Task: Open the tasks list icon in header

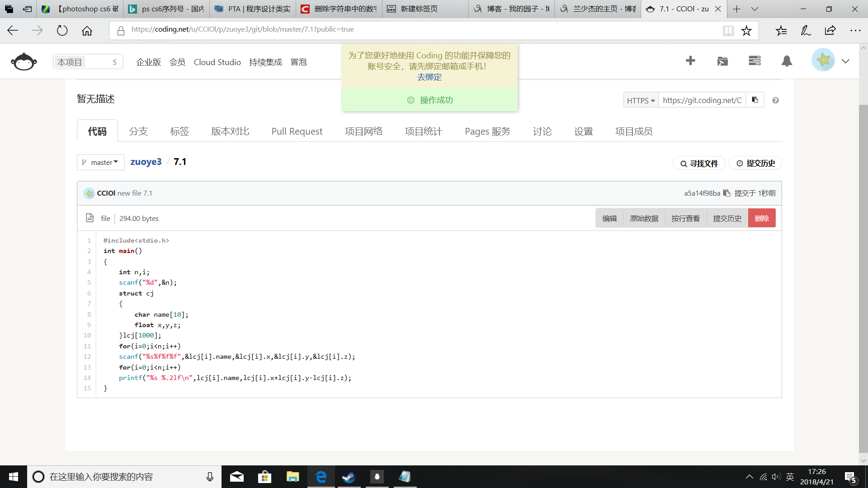Action: click(755, 61)
